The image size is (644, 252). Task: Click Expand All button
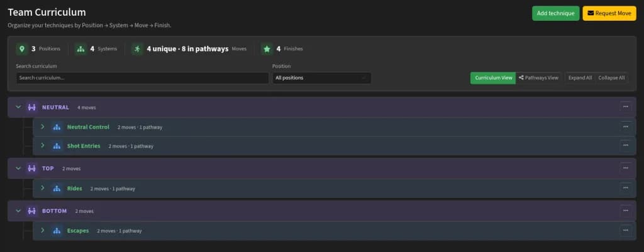[580, 78]
